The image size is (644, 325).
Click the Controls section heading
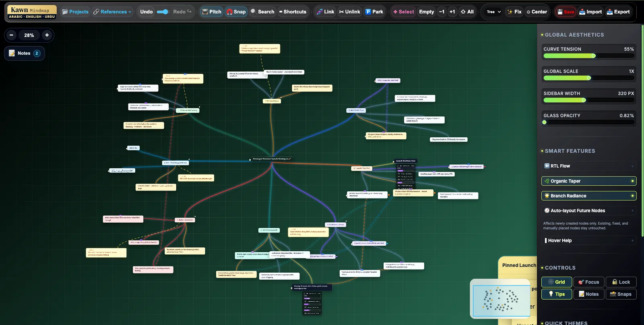tap(560, 268)
